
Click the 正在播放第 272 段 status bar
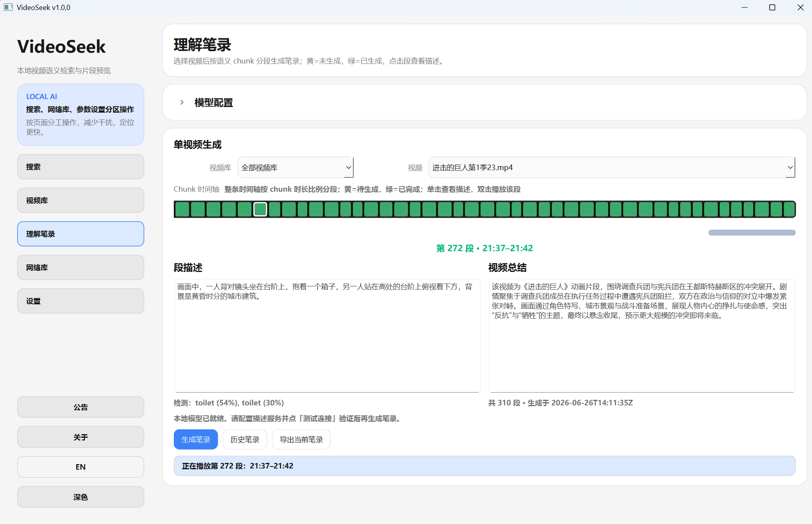point(484,466)
